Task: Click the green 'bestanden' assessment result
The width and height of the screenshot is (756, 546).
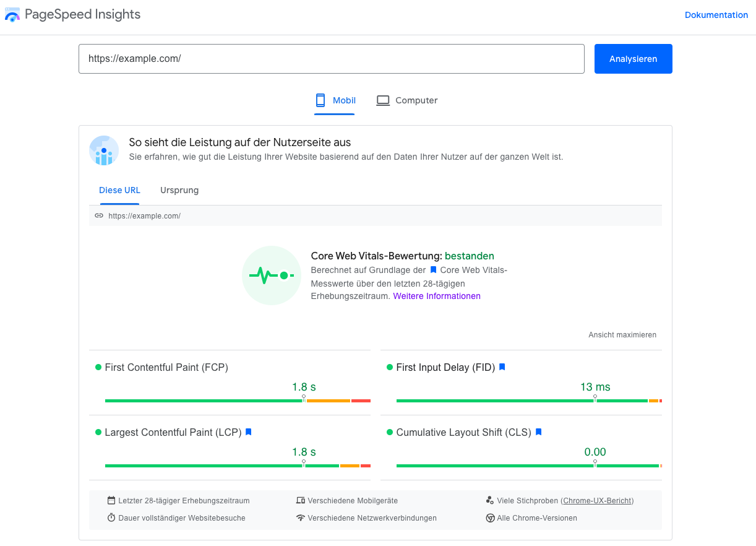Action: (470, 256)
